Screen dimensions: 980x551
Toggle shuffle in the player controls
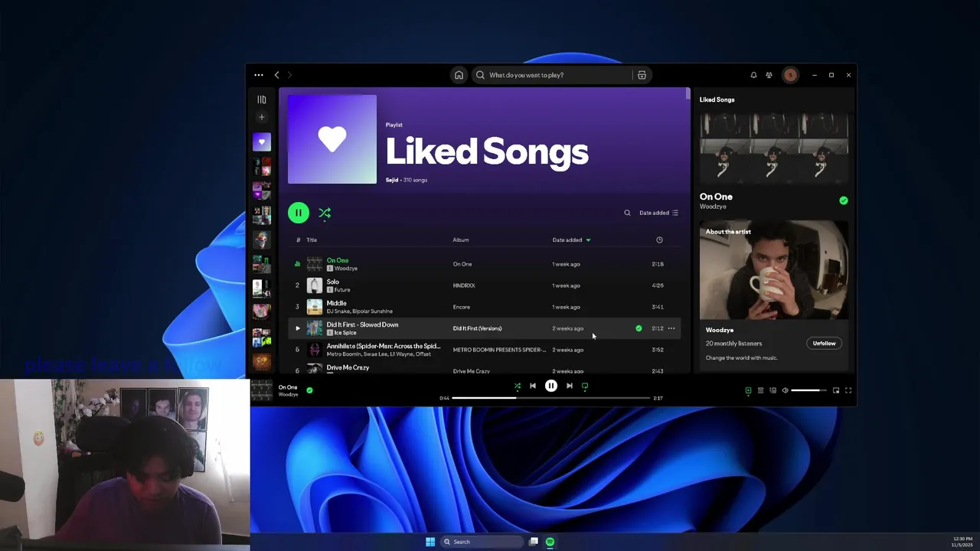pyautogui.click(x=518, y=386)
